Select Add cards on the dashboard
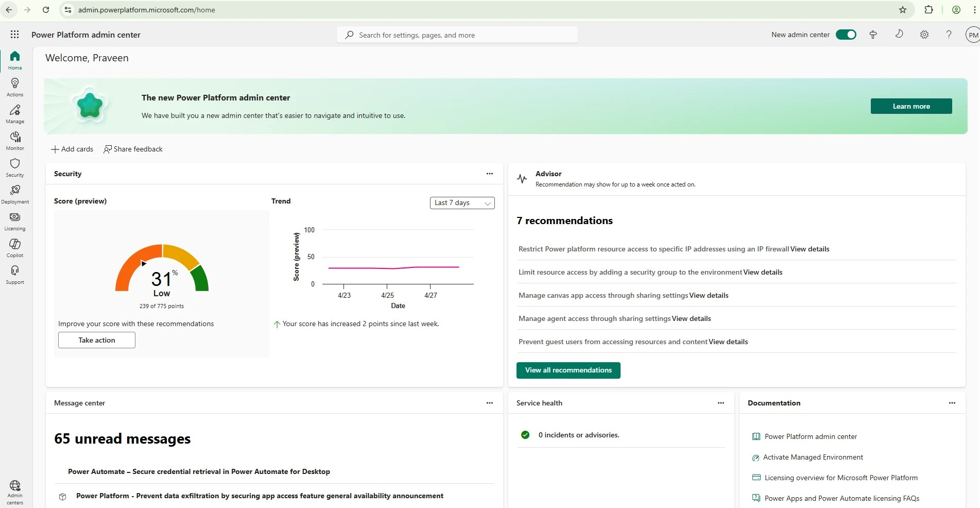The image size is (980, 508). (72, 149)
